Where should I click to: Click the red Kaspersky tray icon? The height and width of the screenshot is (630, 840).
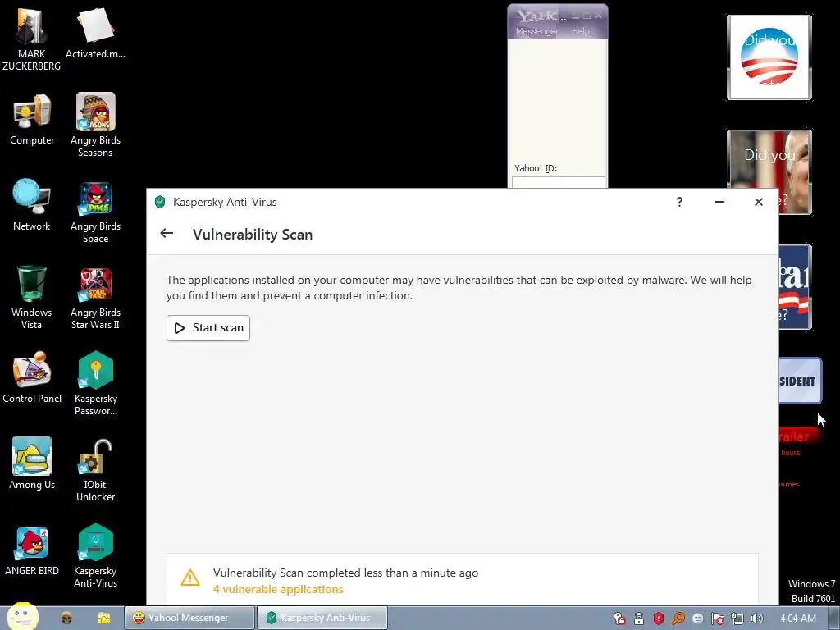point(659,619)
